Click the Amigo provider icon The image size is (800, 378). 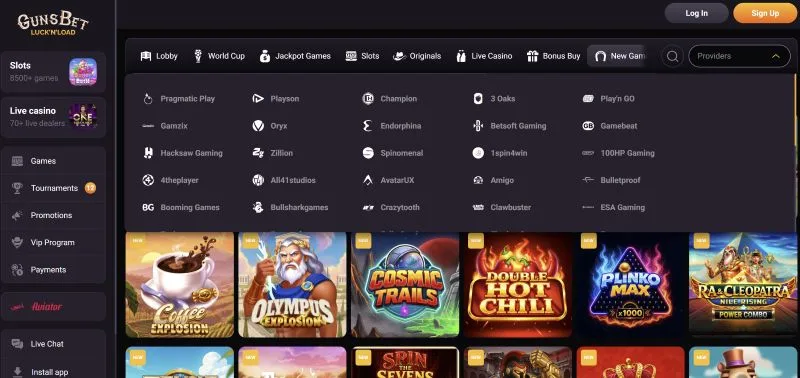478,180
